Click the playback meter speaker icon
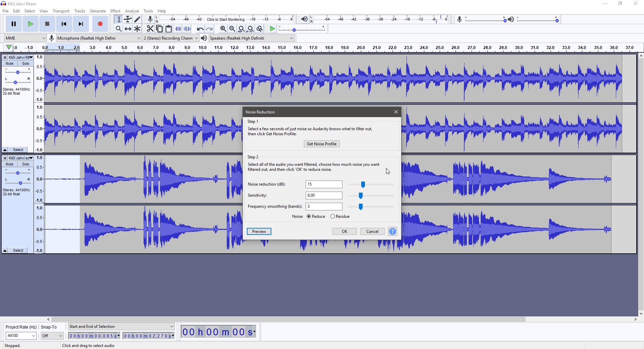The width and height of the screenshot is (644, 349). (x=304, y=19)
